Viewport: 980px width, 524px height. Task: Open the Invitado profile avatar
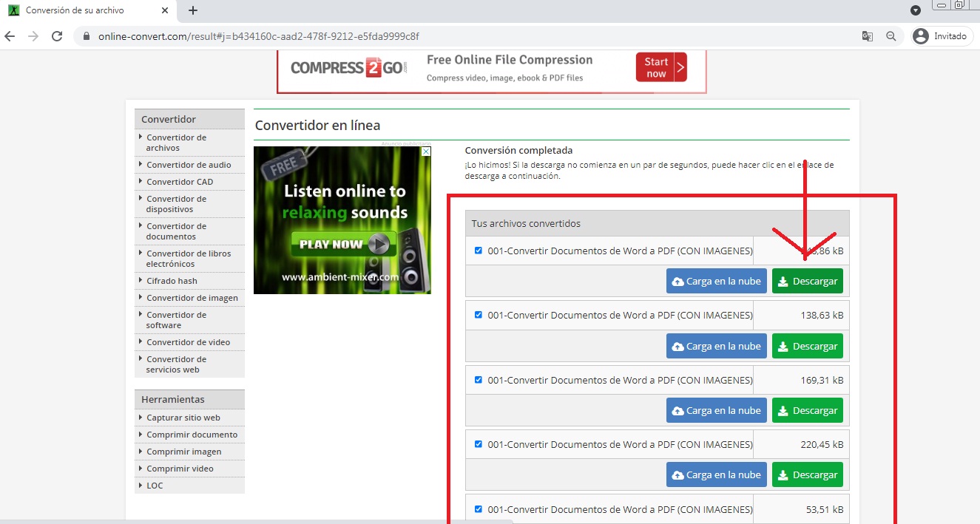921,36
